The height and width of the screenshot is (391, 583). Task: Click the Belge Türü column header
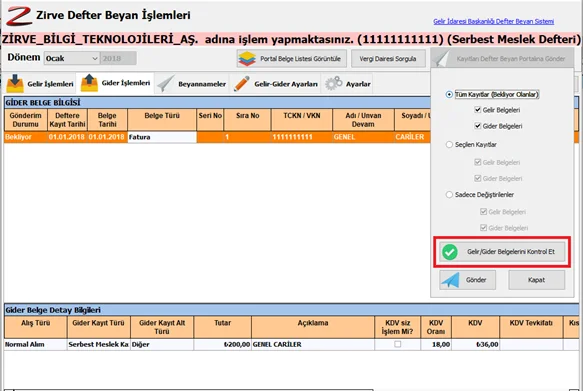pos(162,120)
